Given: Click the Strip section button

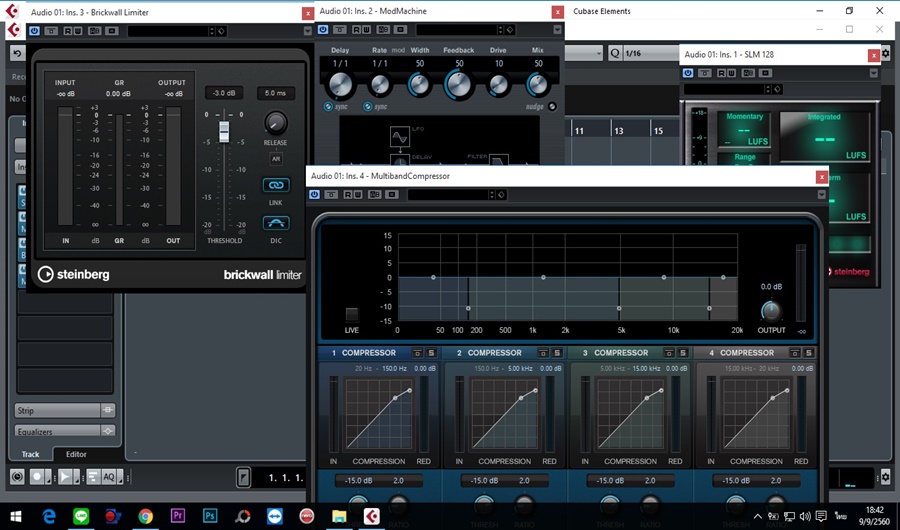Looking at the screenshot, I should tap(57, 410).
